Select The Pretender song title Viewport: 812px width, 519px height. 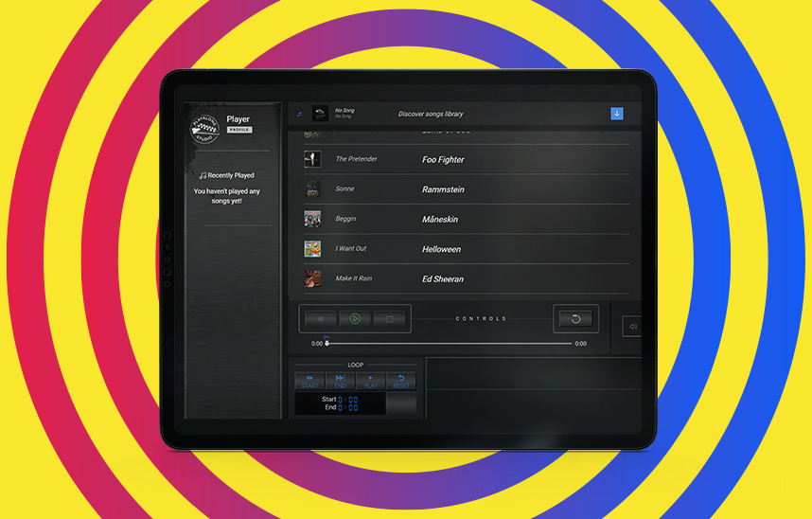pyautogui.click(x=356, y=159)
